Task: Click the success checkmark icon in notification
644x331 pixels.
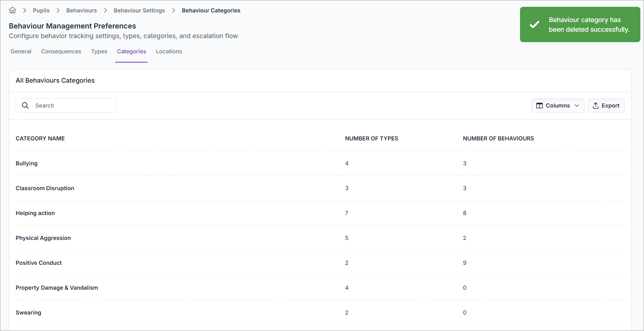Action: click(x=534, y=24)
